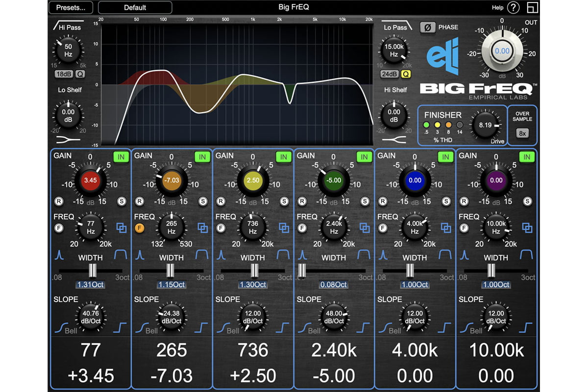Click the link squares icon on 10.00k band

point(527,227)
